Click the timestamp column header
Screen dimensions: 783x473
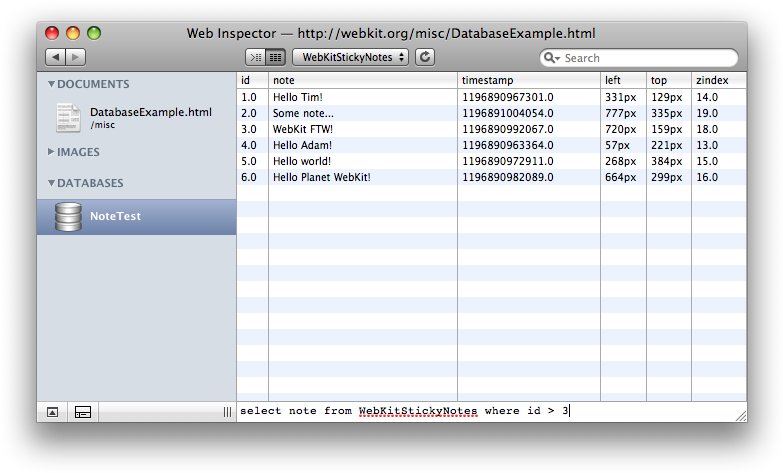[529, 80]
